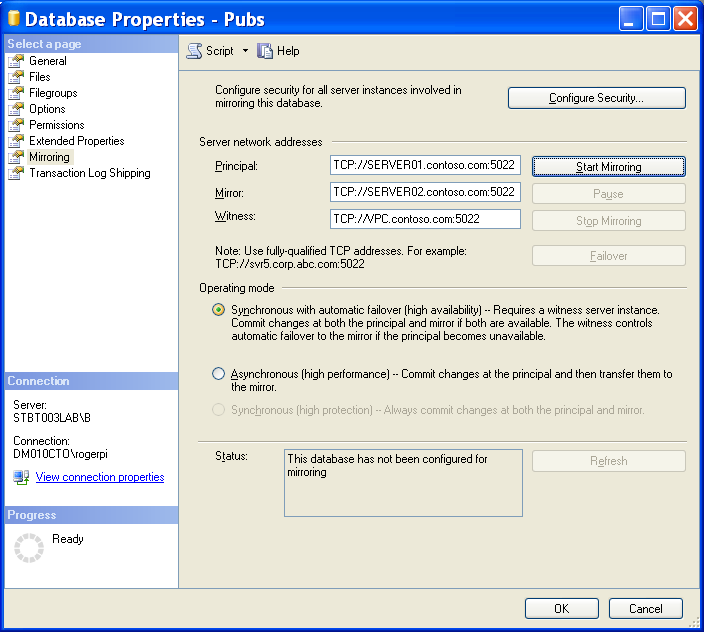Screen dimensions: 704x632
Task: Confirm the dialog with OK
Action: coord(561,608)
